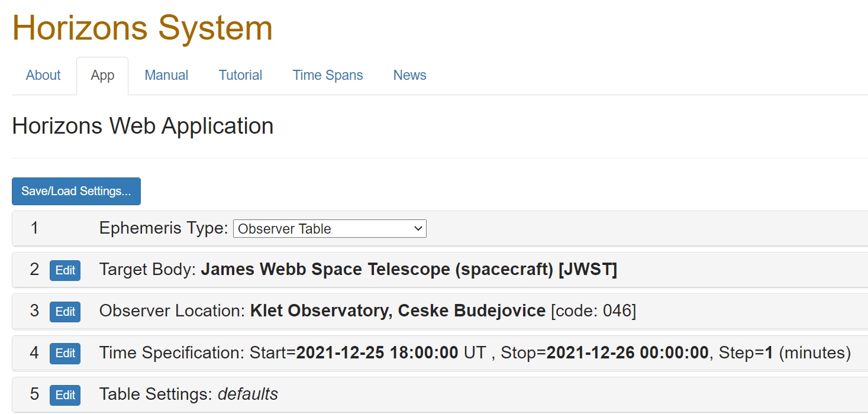The height and width of the screenshot is (414, 868).
Task: Expand the Ephemeris Type dropdown
Action: tap(330, 229)
